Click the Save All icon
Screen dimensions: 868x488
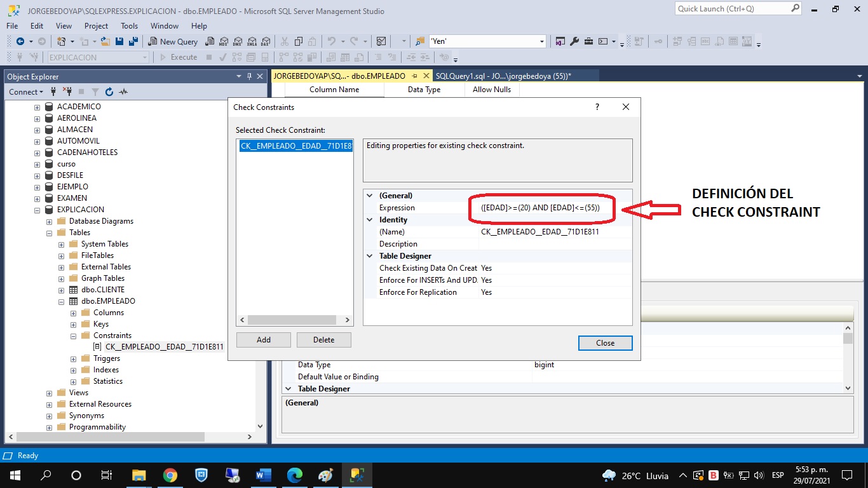[134, 41]
